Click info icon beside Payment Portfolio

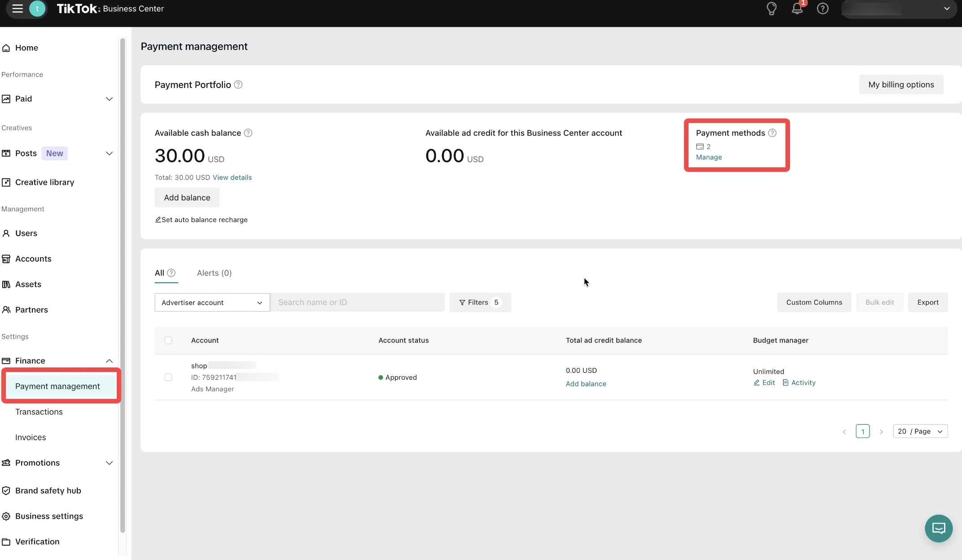(x=238, y=85)
